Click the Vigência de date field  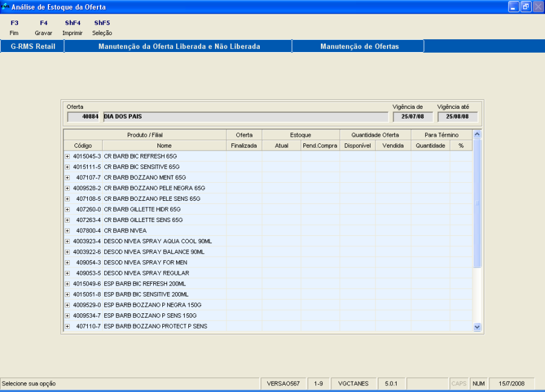(x=413, y=117)
